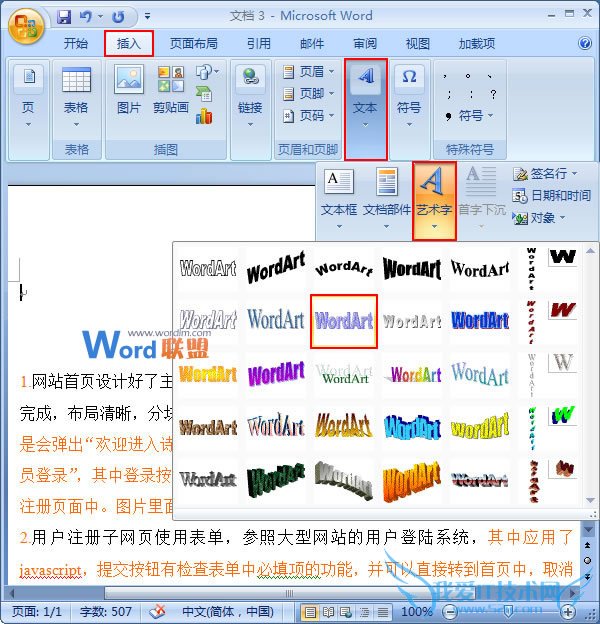
Task: Zoom out with the minus button
Action: point(450,612)
